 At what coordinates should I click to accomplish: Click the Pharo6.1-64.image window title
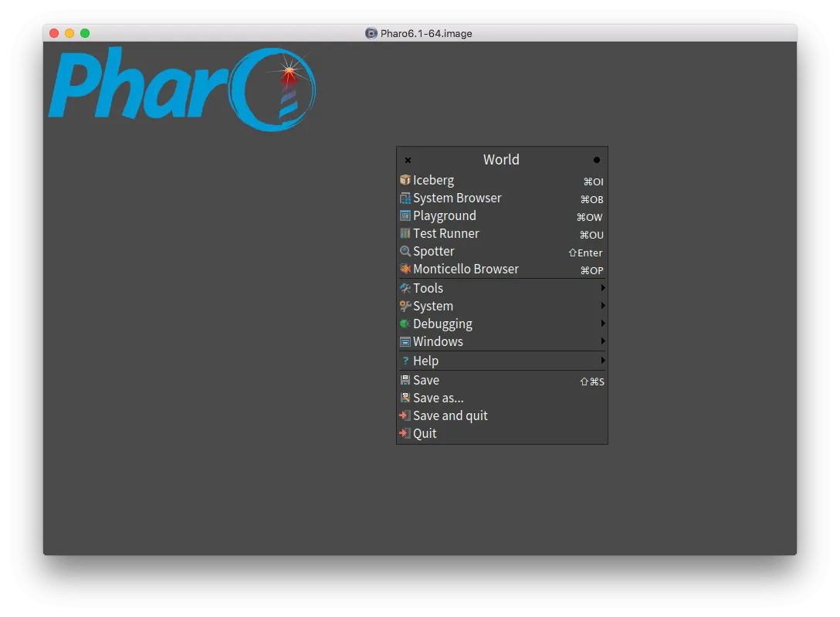pyautogui.click(x=426, y=34)
